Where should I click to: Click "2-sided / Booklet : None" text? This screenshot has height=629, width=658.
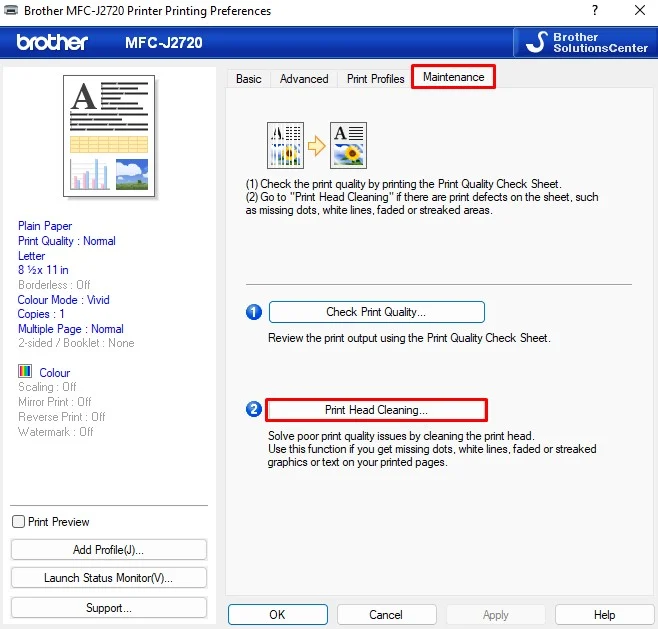pyautogui.click(x=76, y=343)
